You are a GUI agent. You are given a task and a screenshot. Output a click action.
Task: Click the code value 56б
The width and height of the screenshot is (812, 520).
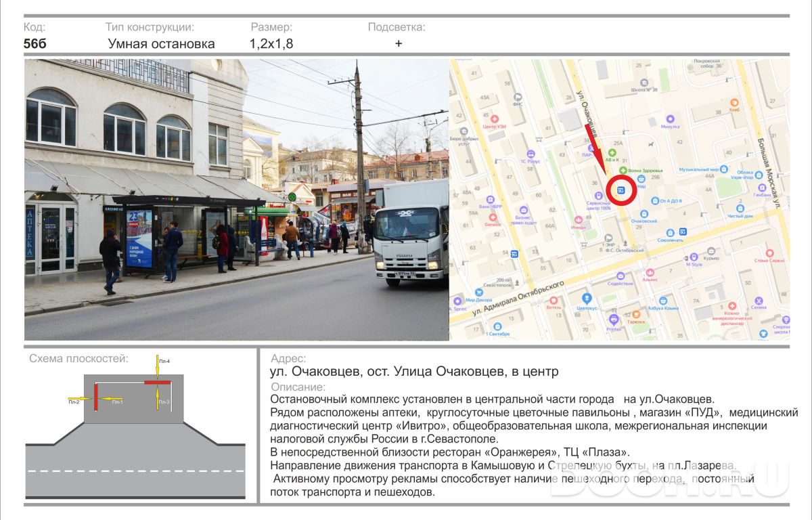[x=35, y=44]
